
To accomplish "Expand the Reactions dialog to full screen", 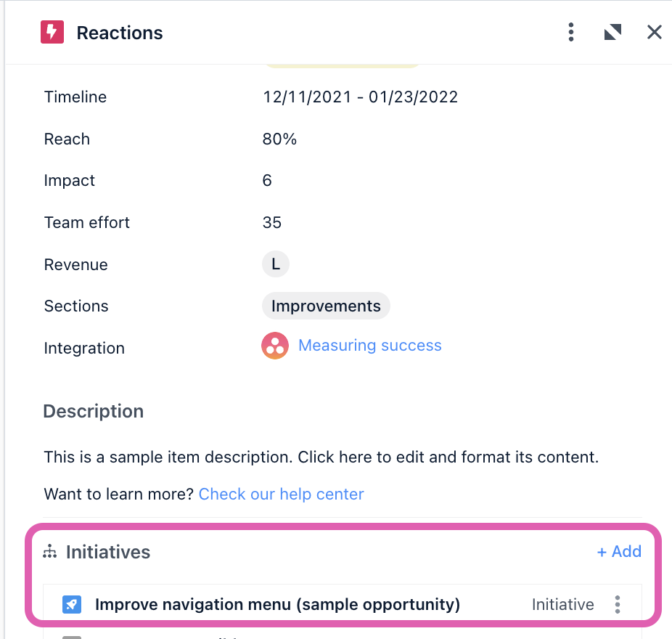I will [x=612, y=32].
